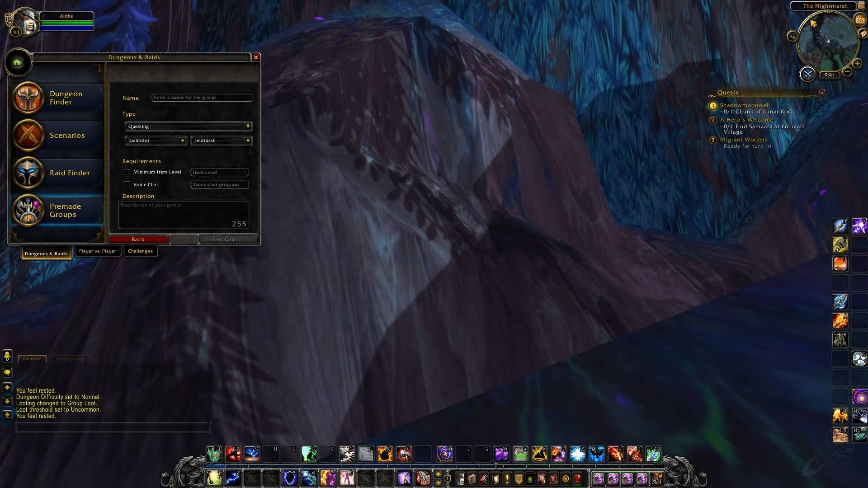Use the red ability bound to F2

tap(233, 454)
